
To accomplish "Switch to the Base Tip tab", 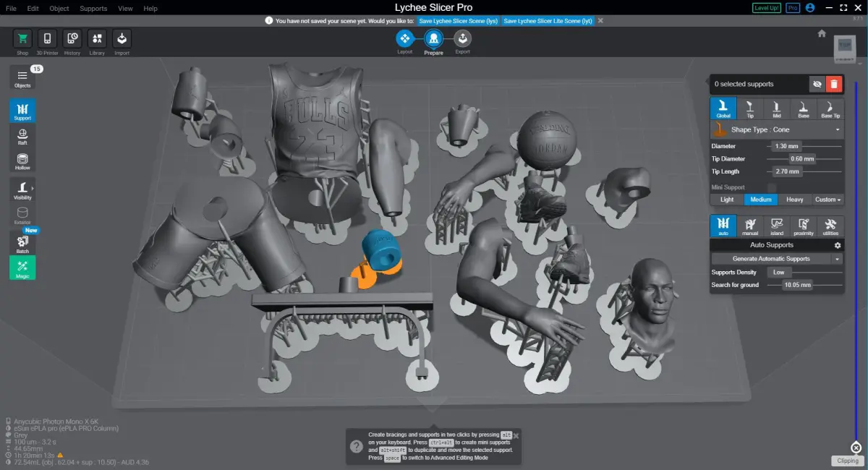I will (x=830, y=108).
